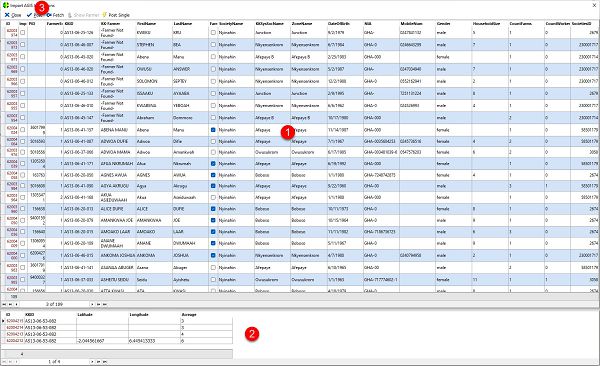Image resolution: width=600 pixels, height=366 pixels.
Task: Uncheck Farm checkbox for ALICE DUFIE row
Action: click(213, 209)
